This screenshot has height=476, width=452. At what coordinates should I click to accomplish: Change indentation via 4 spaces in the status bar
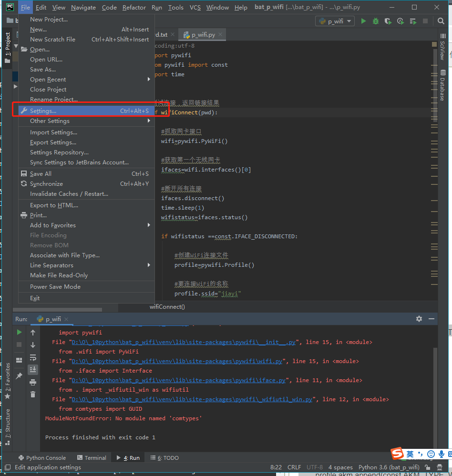[340, 467]
